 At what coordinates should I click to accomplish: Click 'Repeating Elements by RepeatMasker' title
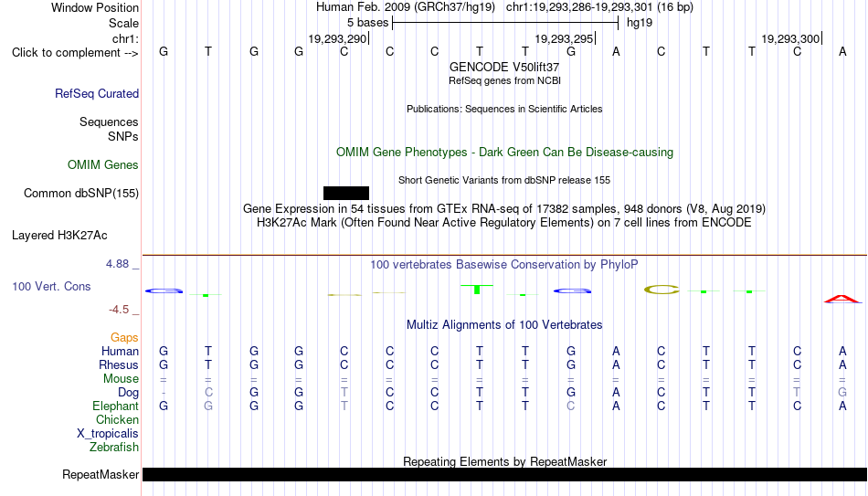click(505, 461)
